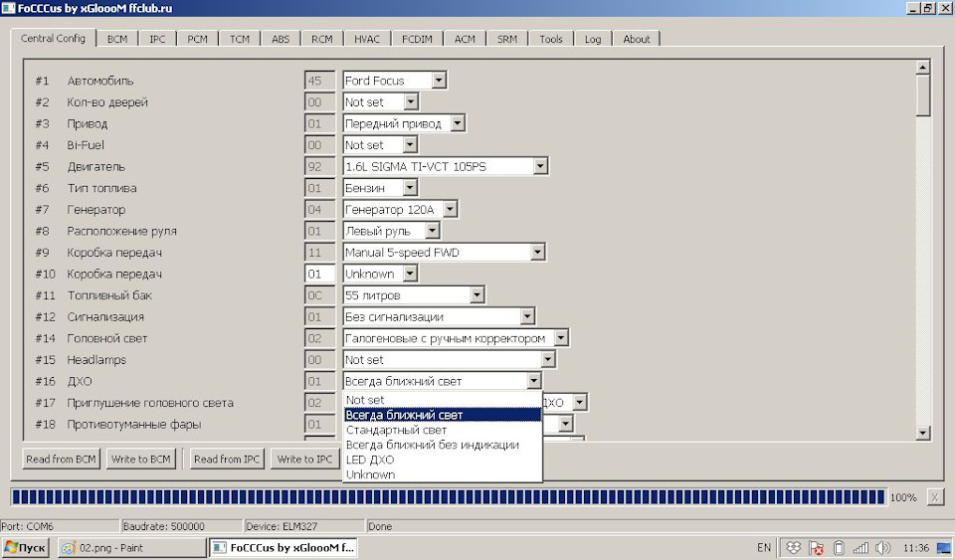Open the #10 Unknown gearbox dropdown
Screen dimensions: 955x560
click(x=410, y=274)
